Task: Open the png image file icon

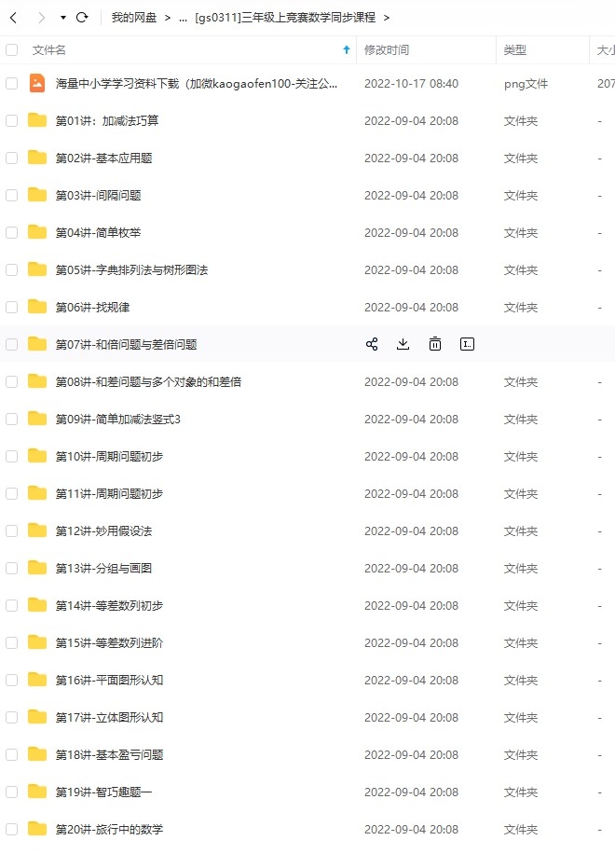Action: click(x=37, y=84)
